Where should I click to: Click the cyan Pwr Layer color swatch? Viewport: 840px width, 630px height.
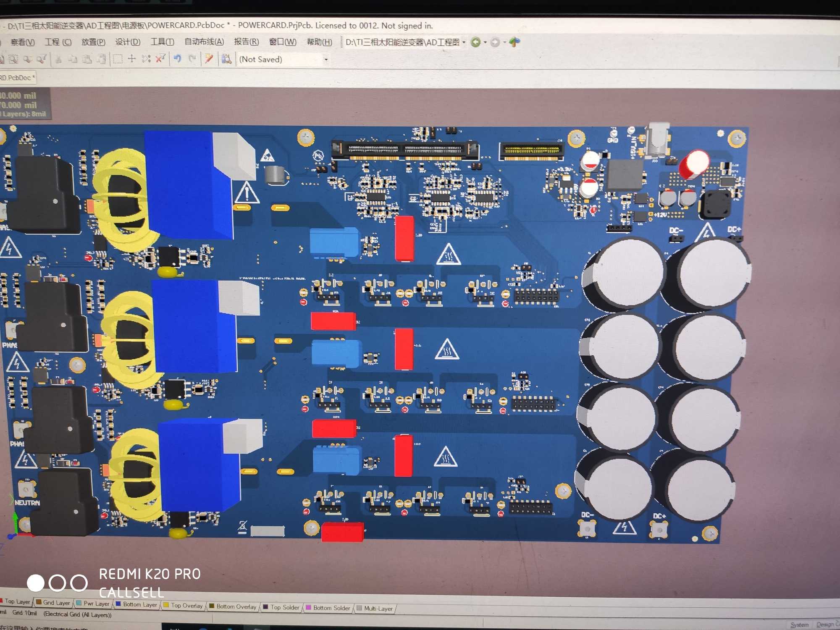(x=79, y=603)
